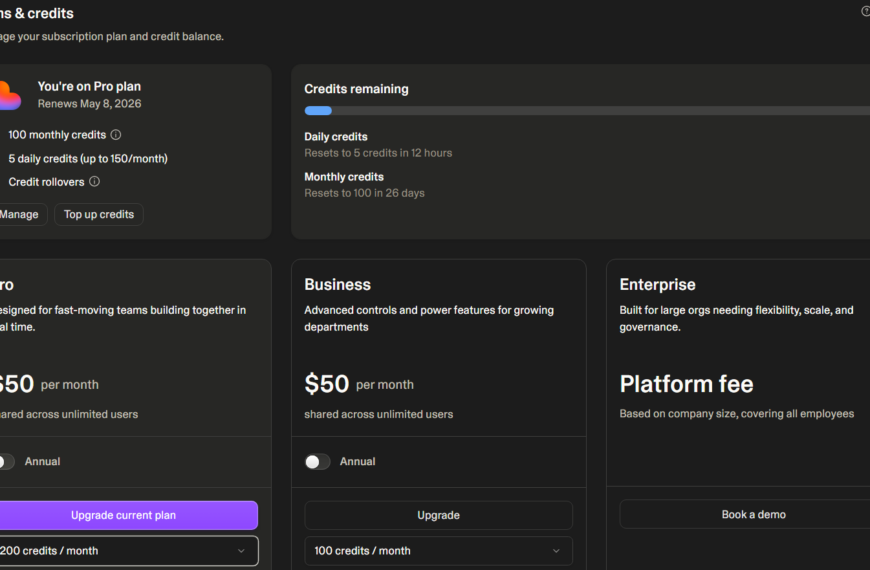Open the 100 credits / month dropdown
The width and height of the screenshot is (870, 570).
pyautogui.click(x=438, y=551)
